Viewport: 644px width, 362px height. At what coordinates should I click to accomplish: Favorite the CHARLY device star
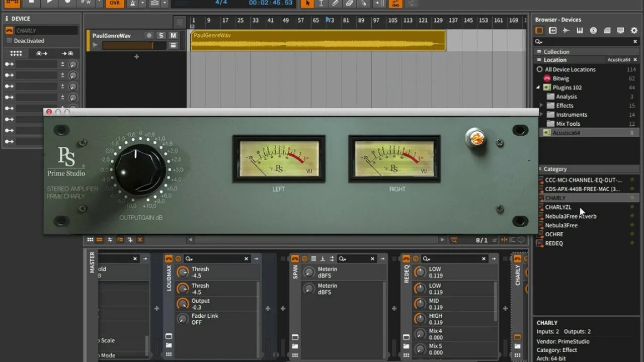pos(632,198)
